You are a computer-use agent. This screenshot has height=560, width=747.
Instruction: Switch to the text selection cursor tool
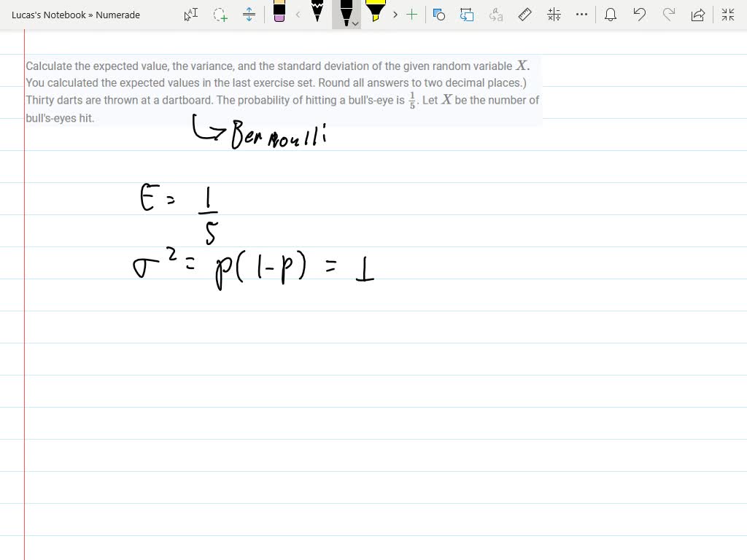click(x=190, y=15)
